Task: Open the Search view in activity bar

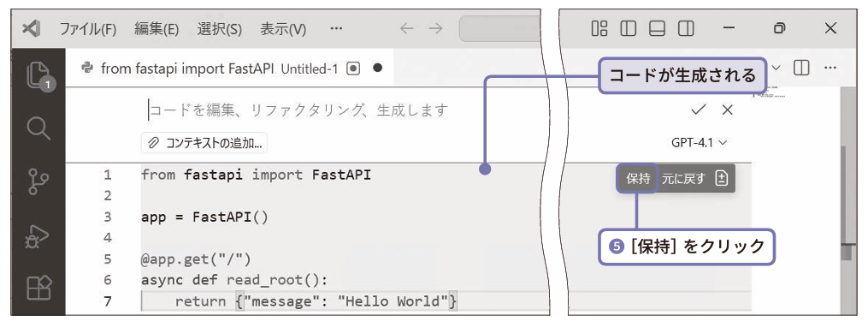Action: point(38,128)
